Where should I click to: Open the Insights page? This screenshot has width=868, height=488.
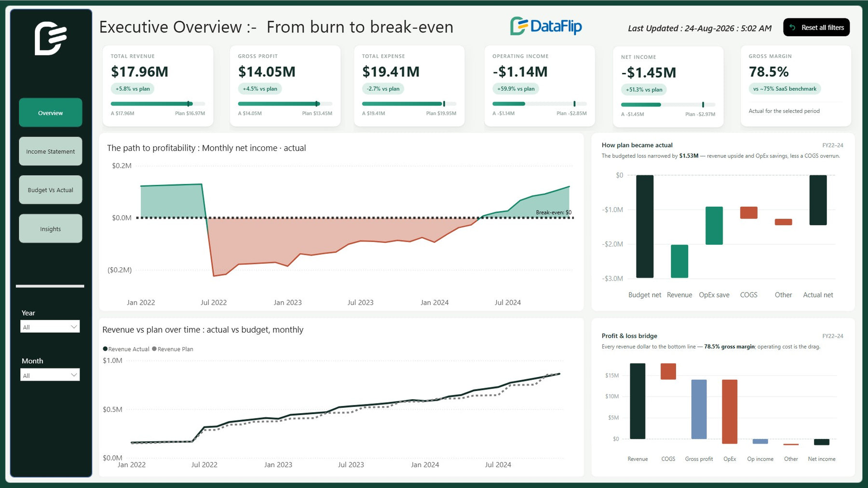(x=51, y=229)
